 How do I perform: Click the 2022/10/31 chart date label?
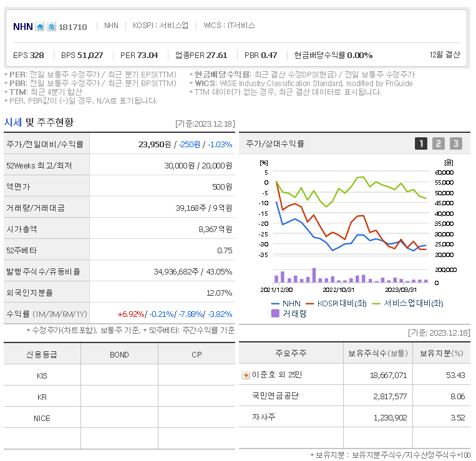tap(339, 290)
